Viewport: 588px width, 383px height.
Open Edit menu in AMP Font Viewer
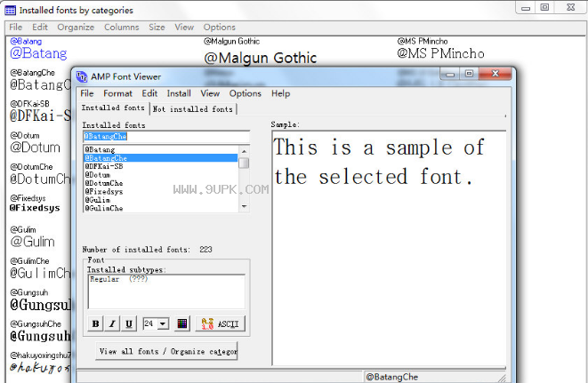149,93
